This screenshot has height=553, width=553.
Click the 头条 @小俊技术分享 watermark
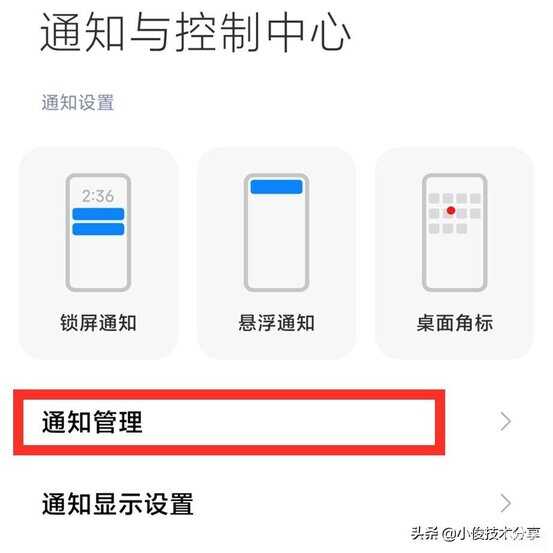coord(475,534)
